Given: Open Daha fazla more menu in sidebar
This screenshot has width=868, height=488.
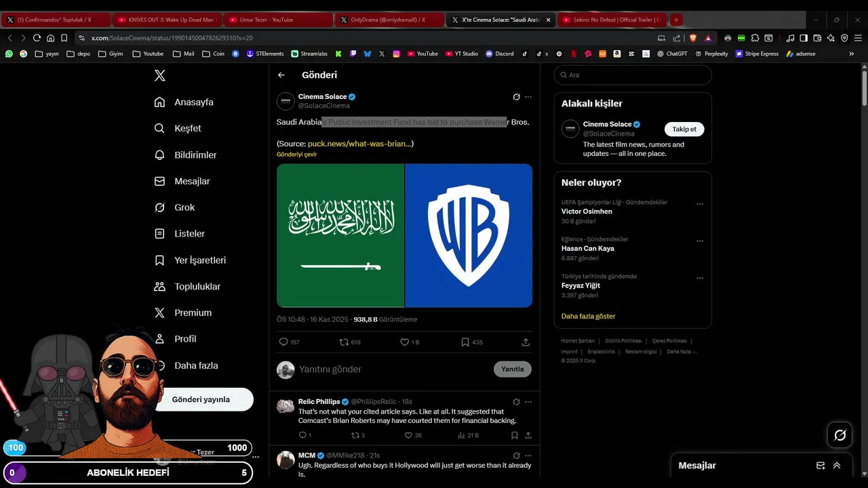Looking at the screenshot, I should pos(186,366).
